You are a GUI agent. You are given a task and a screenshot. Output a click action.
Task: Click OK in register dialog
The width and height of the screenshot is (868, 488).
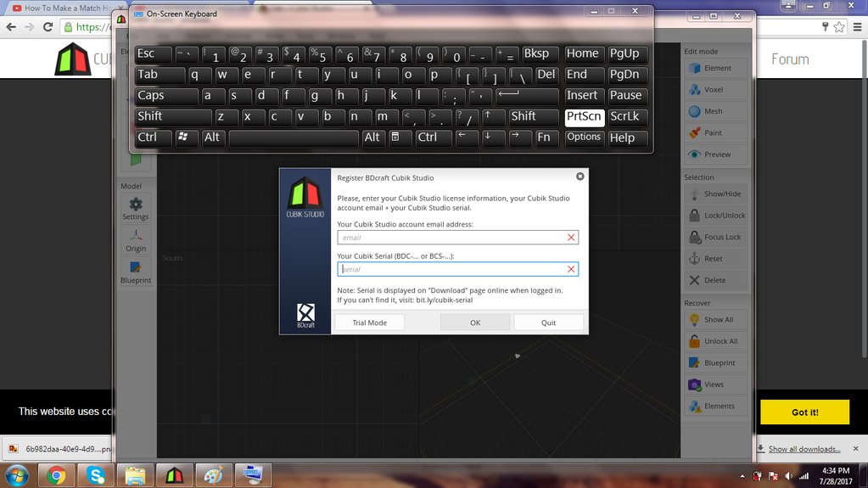click(475, 323)
